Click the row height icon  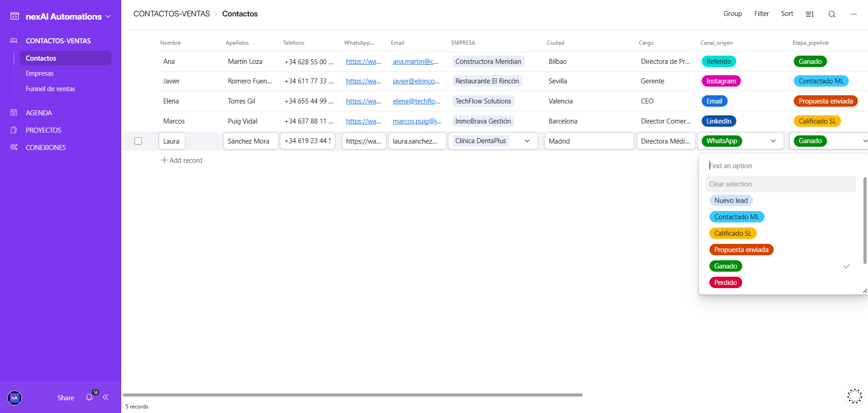coord(810,14)
